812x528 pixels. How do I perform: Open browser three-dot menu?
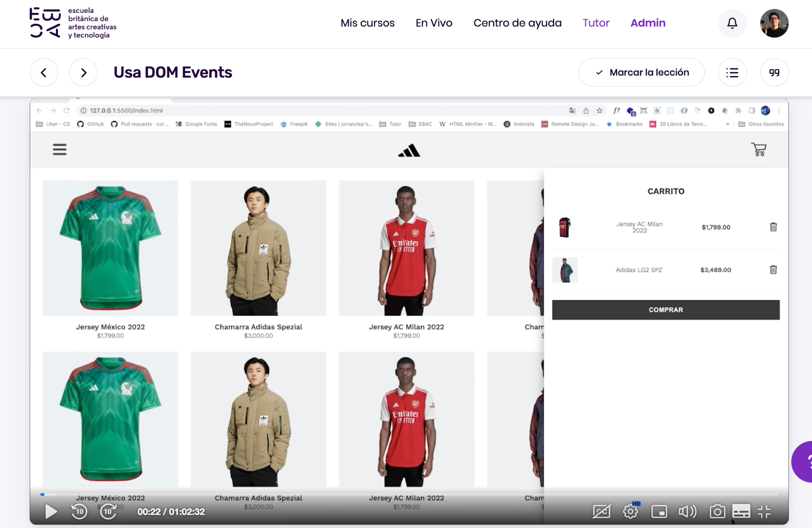(x=779, y=111)
